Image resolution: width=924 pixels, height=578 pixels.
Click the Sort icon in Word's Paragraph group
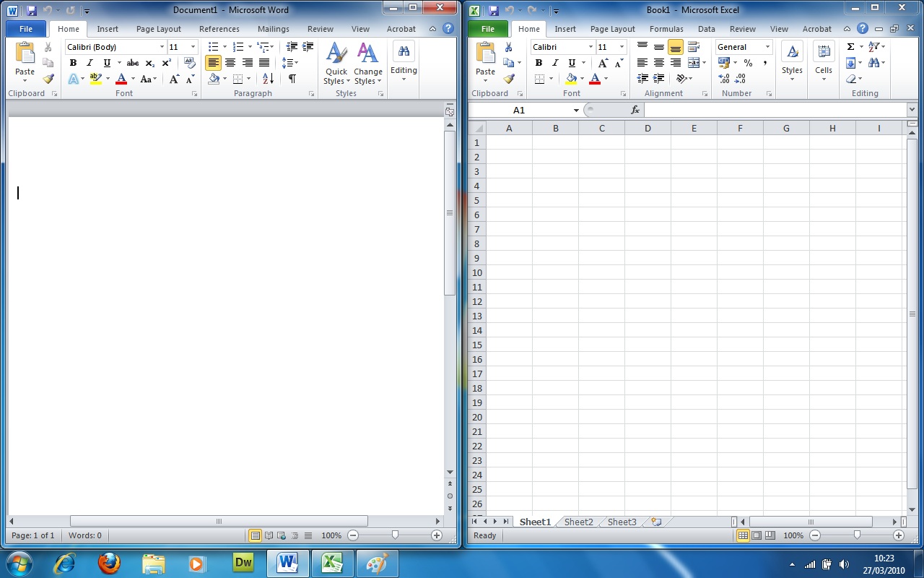point(268,79)
